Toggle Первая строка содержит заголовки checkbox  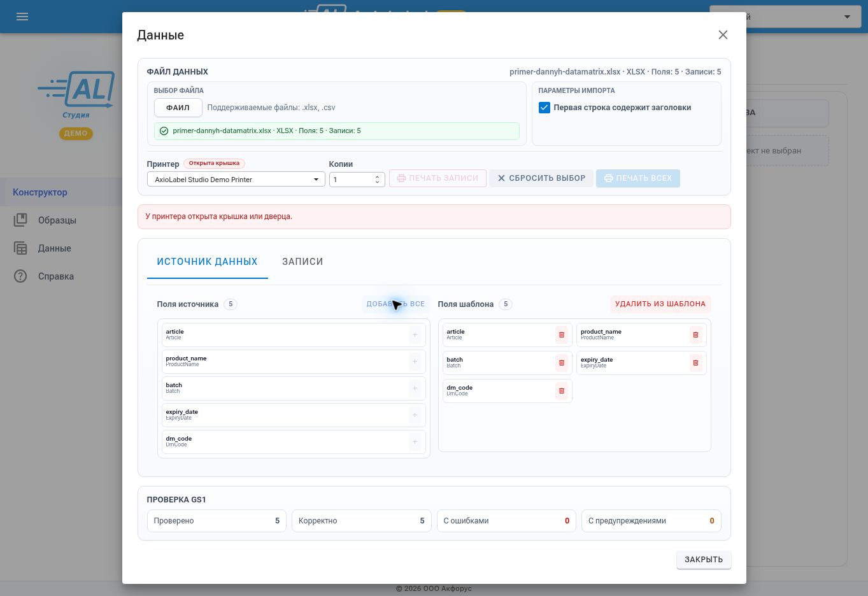[x=544, y=108]
